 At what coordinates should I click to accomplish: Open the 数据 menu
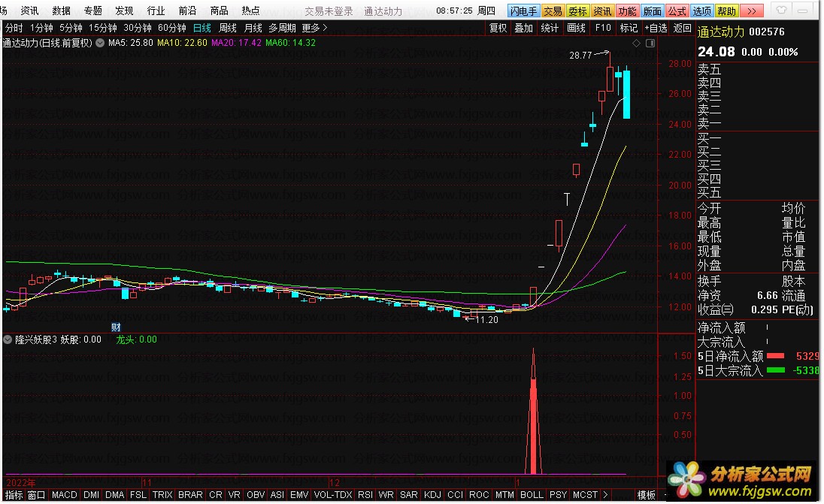coord(61,11)
